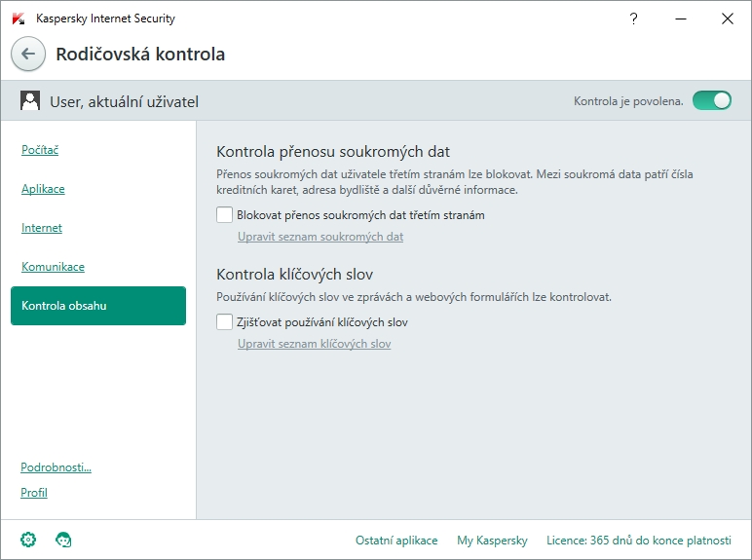Open My Kaspersky link
Image resolution: width=752 pixels, height=560 pixels.
click(x=492, y=541)
